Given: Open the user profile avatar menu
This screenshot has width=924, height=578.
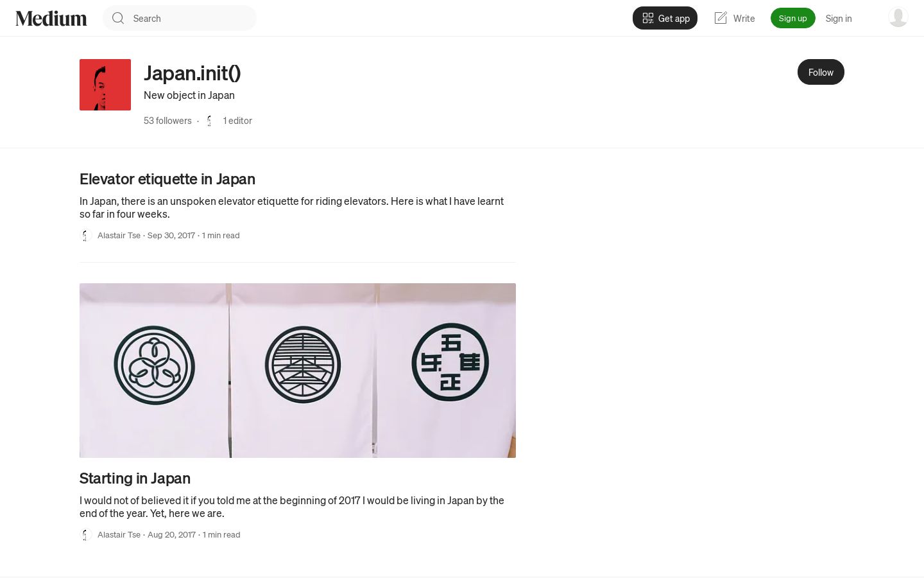Looking at the screenshot, I should tap(898, 17).
